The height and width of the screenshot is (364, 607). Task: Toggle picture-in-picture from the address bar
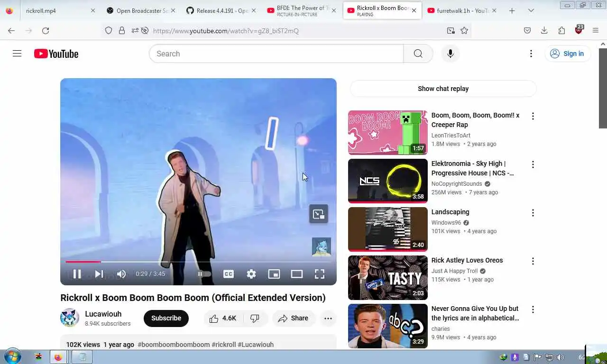pyautogui.click(x=451, y=30)
